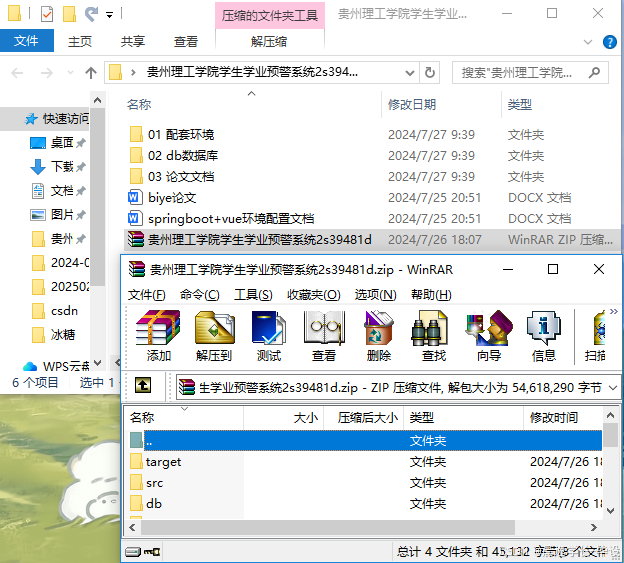This screenshot has height=563, width=624.
Task: Open the Wizard (向导) toolbar icon
Action: click(x=489, y=336)
